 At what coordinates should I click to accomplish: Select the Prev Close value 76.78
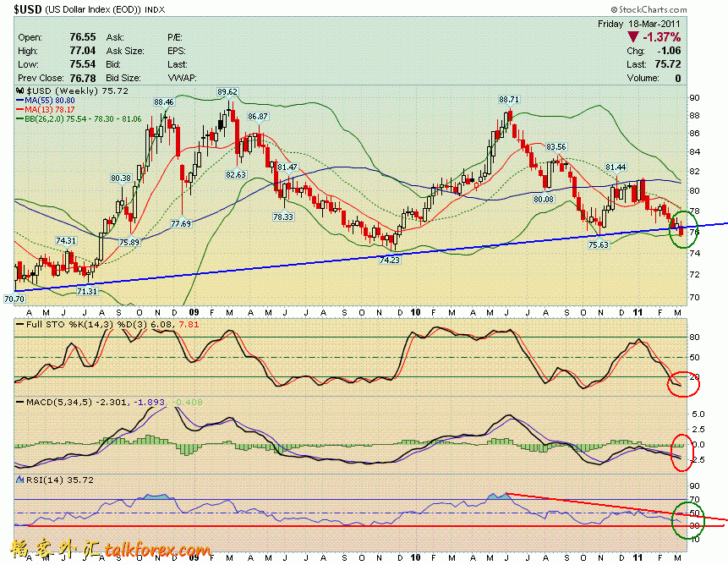(83, 78)
